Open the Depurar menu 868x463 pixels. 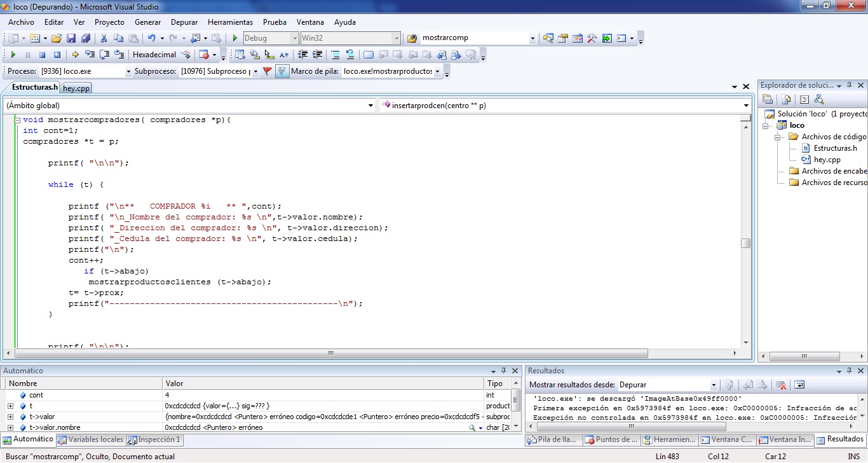click(x=184, y=22)
